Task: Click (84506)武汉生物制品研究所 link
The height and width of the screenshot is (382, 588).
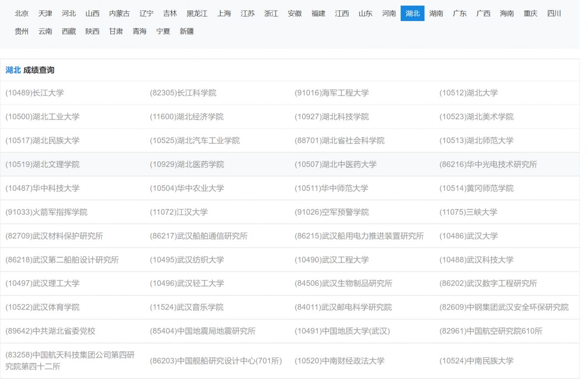Action: [x=344, y=283]
